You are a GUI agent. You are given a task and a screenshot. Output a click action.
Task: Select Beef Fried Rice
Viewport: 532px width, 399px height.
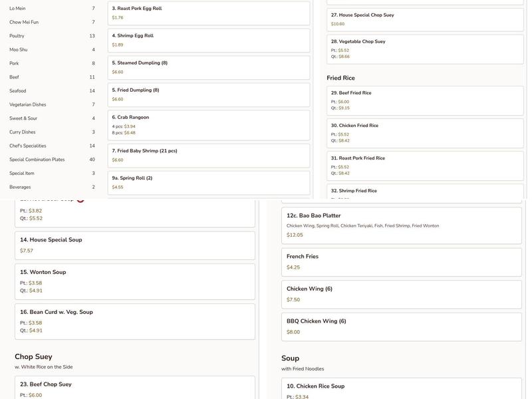pyautogui.click(x=424, y=100)
